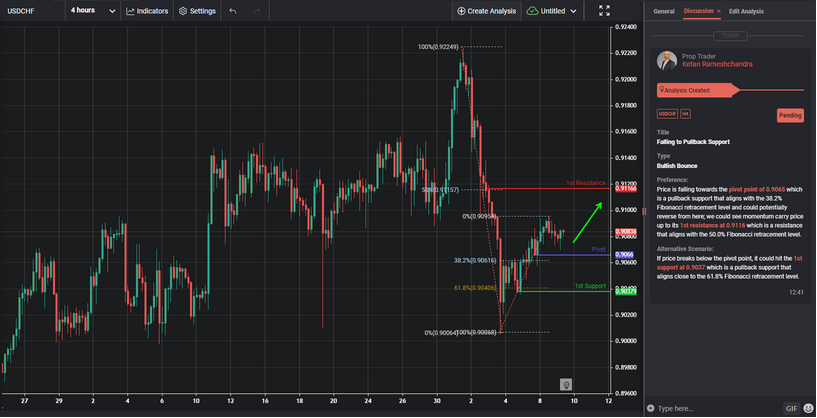Screen dimensions: 817x418
Task: Click Create Analysis button
Action: click(486, 11)
